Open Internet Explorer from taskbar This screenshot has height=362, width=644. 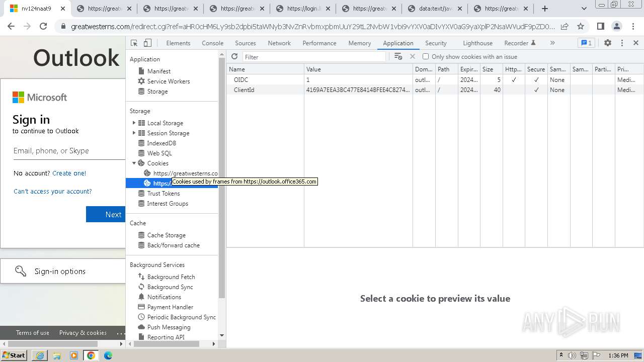tap(40, 355)
